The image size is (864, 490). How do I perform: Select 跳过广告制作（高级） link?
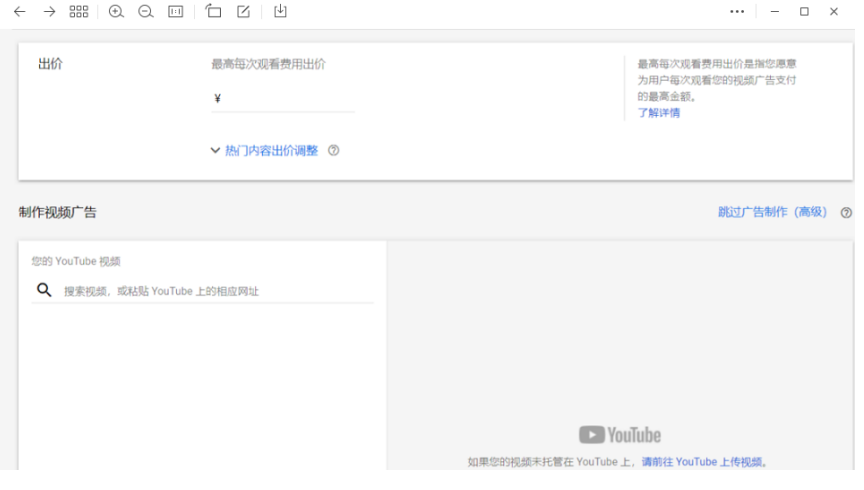pyautogui.click(x=772, y=212)
